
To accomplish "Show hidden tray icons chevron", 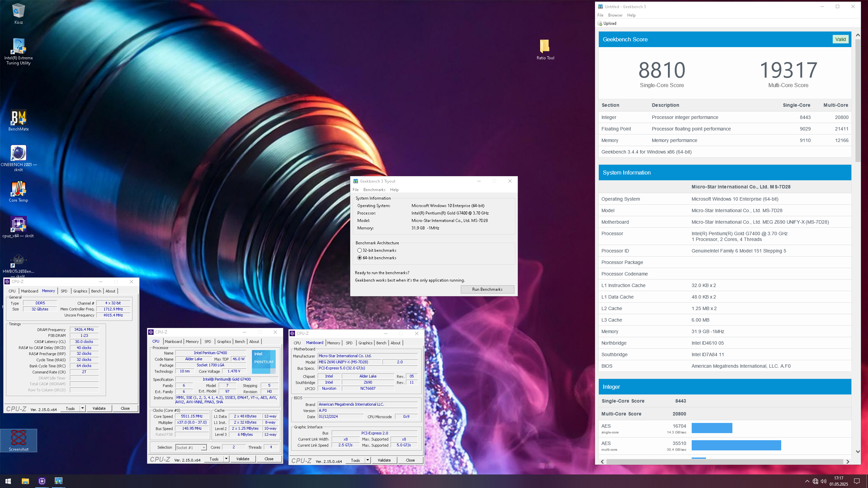I will (x=807, y=481).
